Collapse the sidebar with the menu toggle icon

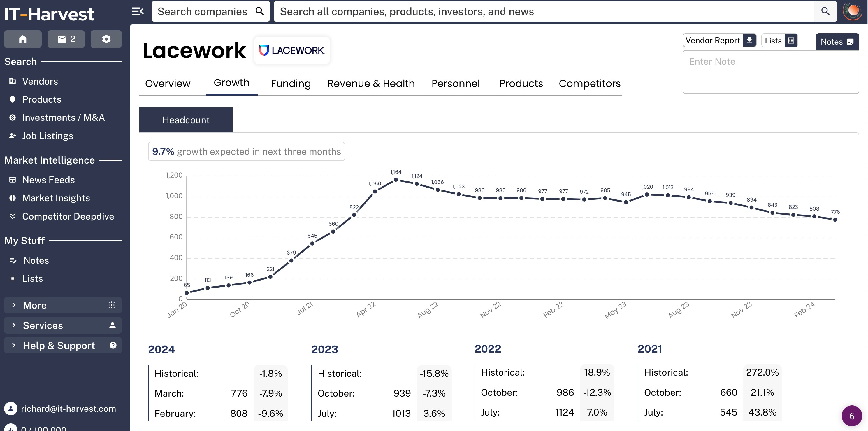138,11
